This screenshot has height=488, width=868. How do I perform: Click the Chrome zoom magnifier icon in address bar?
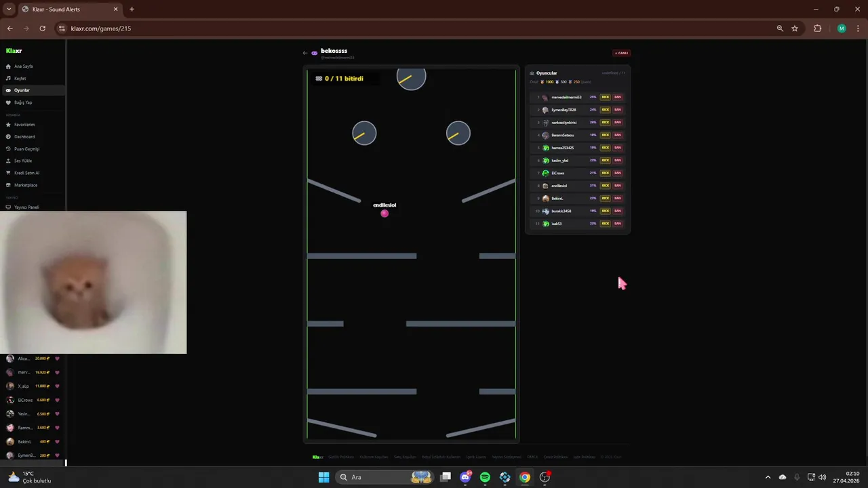point(780,28)
